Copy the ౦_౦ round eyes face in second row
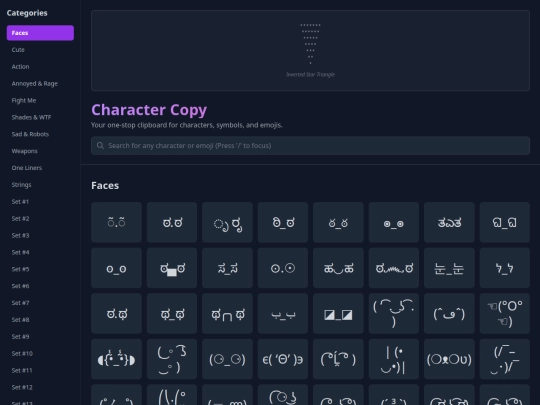540x405 pixels. (x=116, y=268)
